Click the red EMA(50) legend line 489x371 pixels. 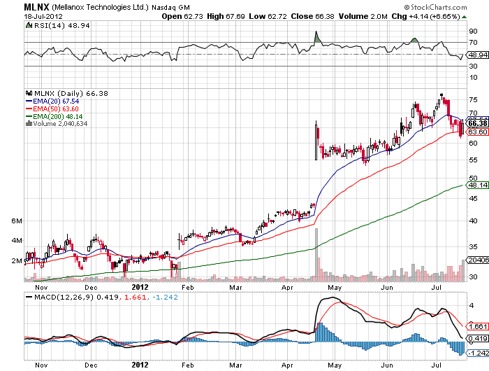tap(29, 109)
